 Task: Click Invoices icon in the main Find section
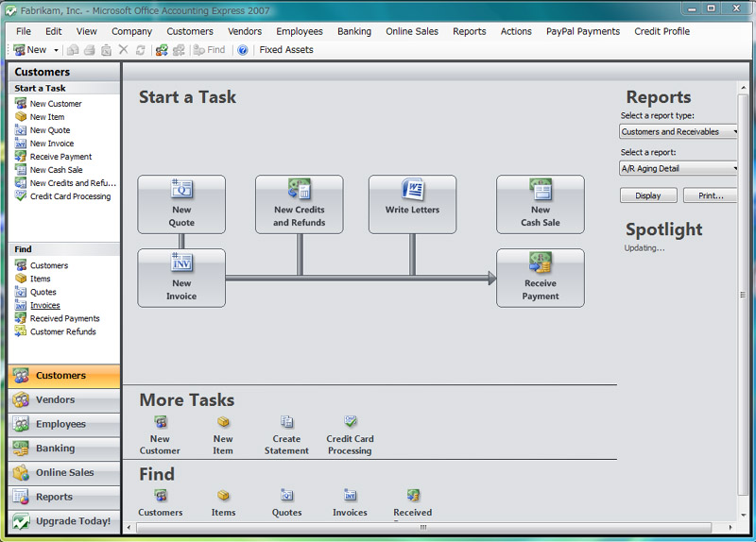pyautogui.click(x=350, y=503)
